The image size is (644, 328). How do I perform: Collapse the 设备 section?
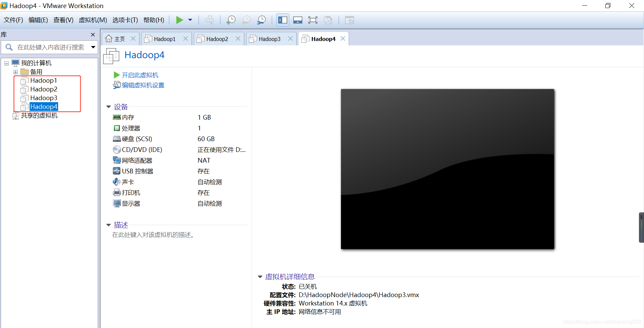coord(109,107)
